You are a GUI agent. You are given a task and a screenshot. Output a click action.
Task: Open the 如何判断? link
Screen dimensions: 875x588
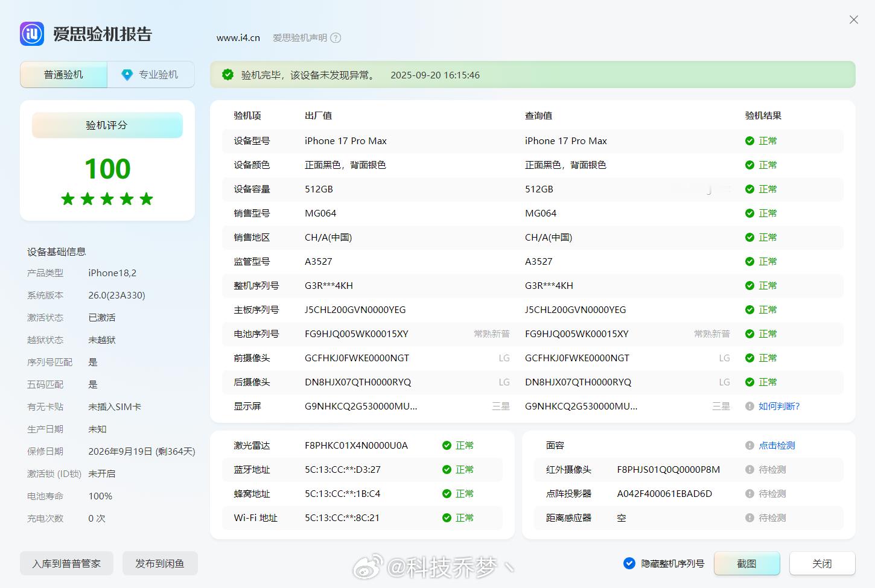(778, 406)
